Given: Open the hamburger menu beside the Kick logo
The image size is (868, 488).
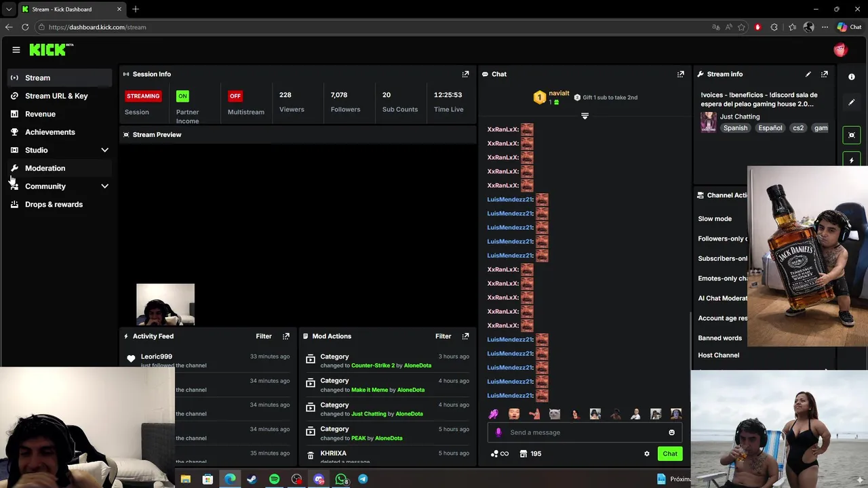Looking at the screenshot, I should (x=16, y=49).
